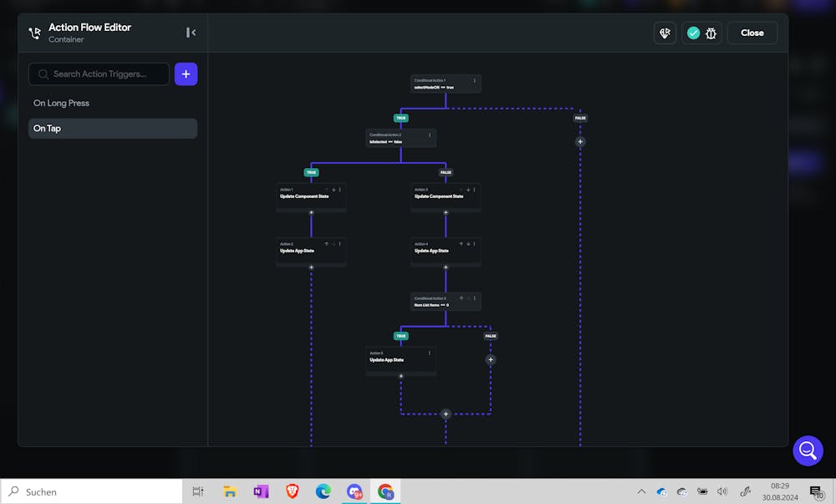Viewport: 836px width, 504px height.
Task: Open the Action 3 Update Component State node
Action: point(445,196)
